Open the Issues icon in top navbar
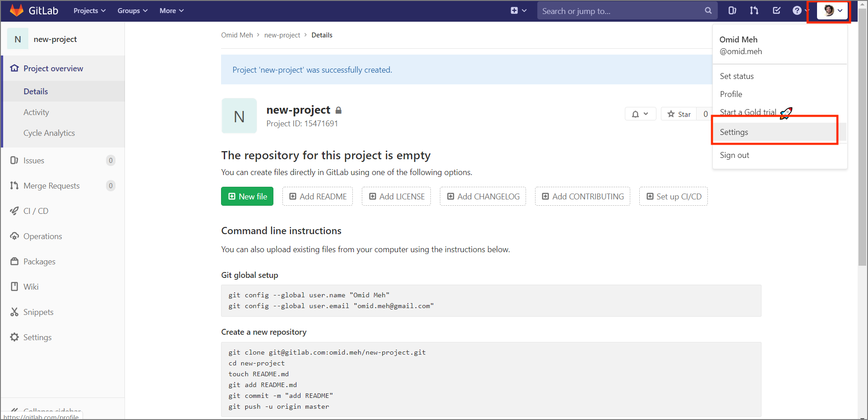868x420 pixels. (x=732, y=10)
